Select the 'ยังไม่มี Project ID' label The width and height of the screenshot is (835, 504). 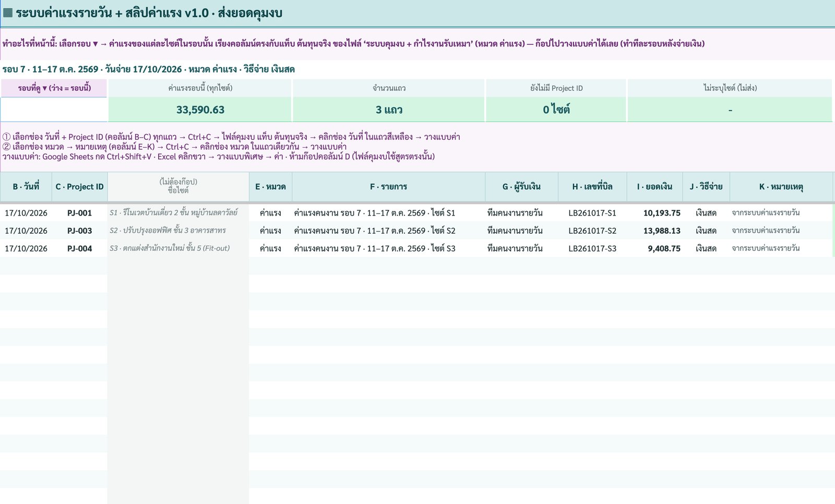pyautogui.click(x=556, y=88)
